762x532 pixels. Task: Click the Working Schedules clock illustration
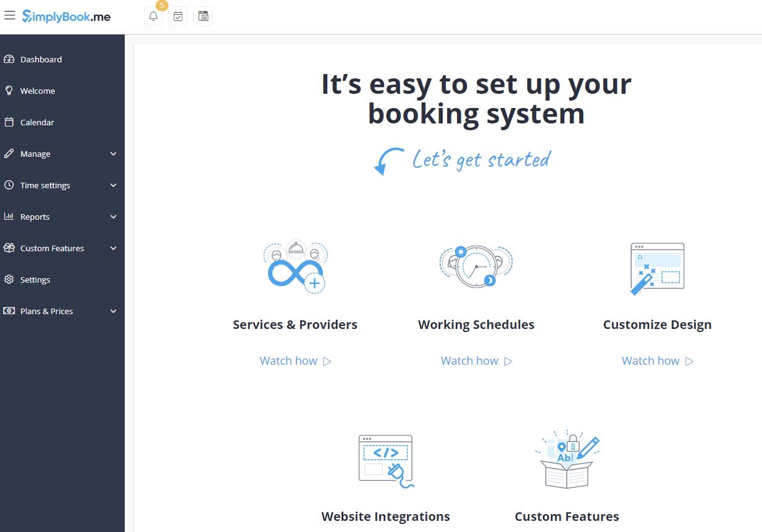coord(476,266)
